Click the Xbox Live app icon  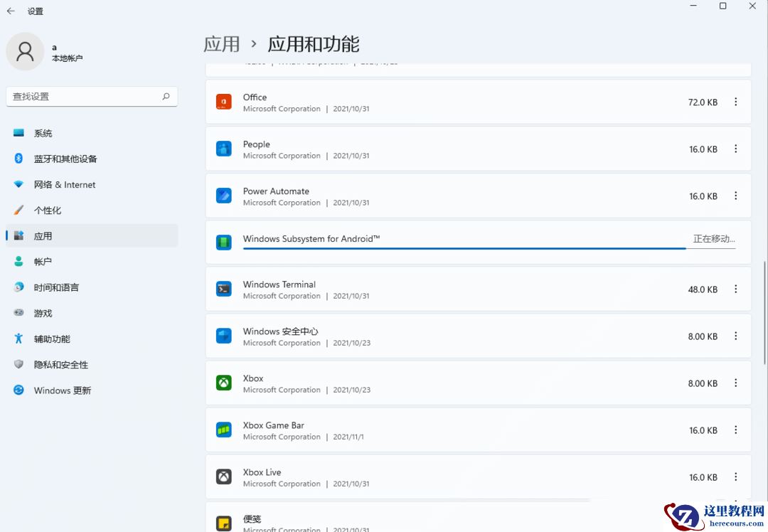click(223, 477)
